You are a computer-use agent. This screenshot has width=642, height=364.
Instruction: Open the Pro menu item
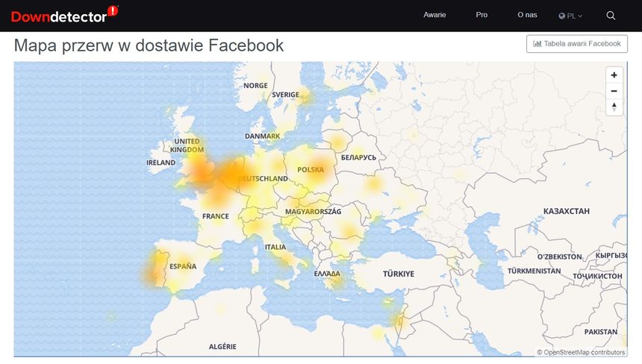tap(481, 15)
